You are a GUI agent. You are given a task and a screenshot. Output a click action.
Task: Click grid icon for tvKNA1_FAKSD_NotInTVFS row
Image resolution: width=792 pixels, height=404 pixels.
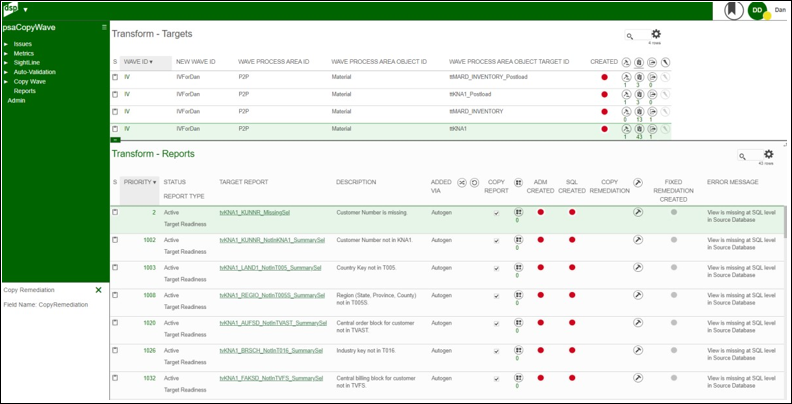pos(518,377)
